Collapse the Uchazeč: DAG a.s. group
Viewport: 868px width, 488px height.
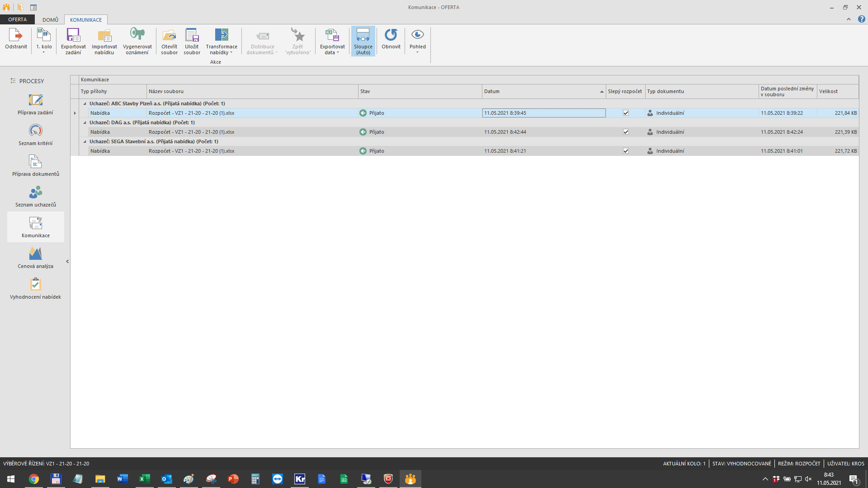click(x=85, y=122)
